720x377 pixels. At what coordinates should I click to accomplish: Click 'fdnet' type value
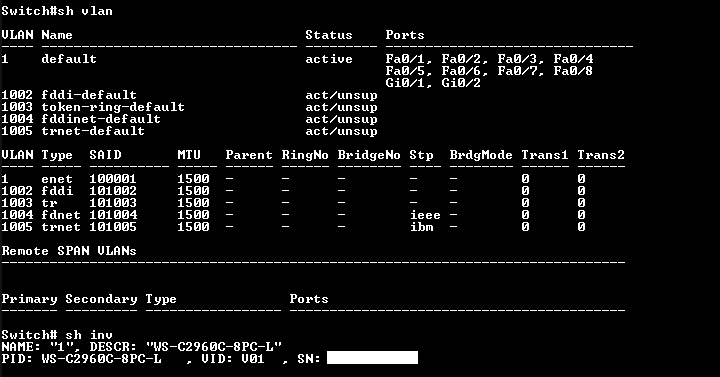(61, 214)
